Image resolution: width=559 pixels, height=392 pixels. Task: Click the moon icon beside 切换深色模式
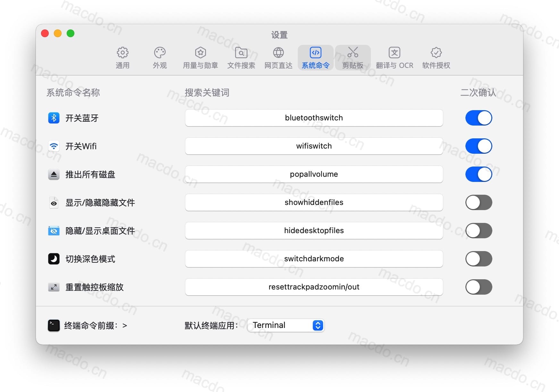pyautogui.click(x=54, y=259)
